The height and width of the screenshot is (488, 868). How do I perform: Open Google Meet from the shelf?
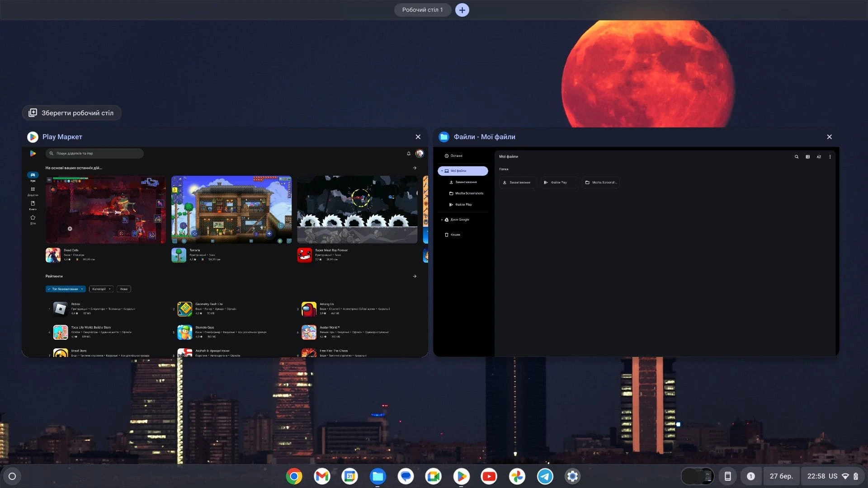[x=433, y=476]
